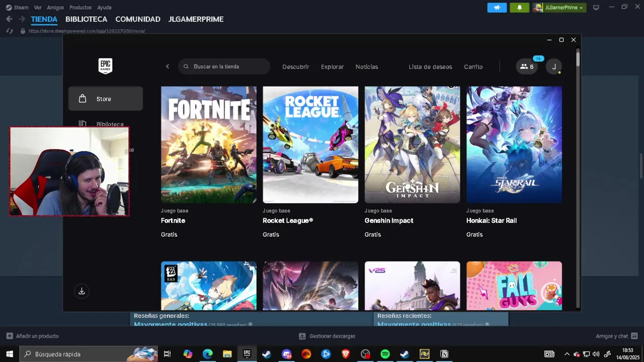Click the Steam announcements megaphone button
Image resolution: width=644 pixels, height=362 pixels.
point(497,8)
